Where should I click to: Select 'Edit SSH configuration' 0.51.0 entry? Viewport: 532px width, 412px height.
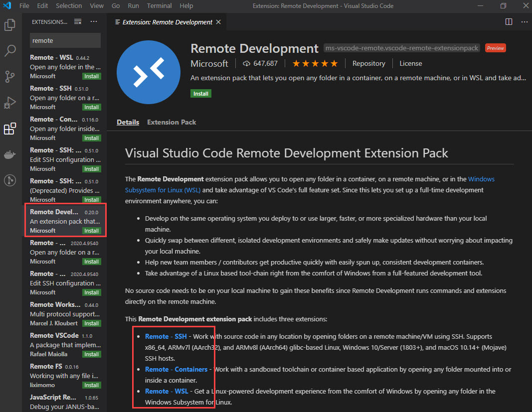(x=64, y=159)
